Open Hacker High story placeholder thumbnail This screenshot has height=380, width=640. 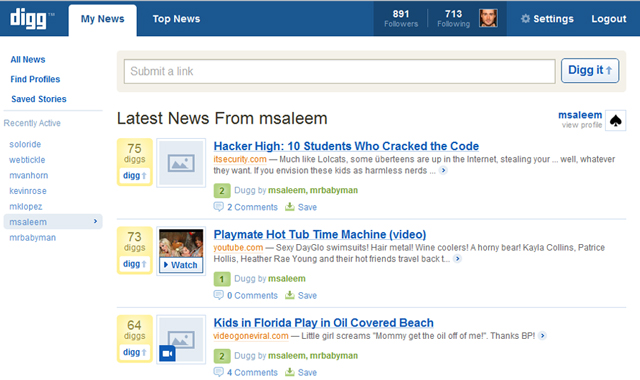click(181, 163)
